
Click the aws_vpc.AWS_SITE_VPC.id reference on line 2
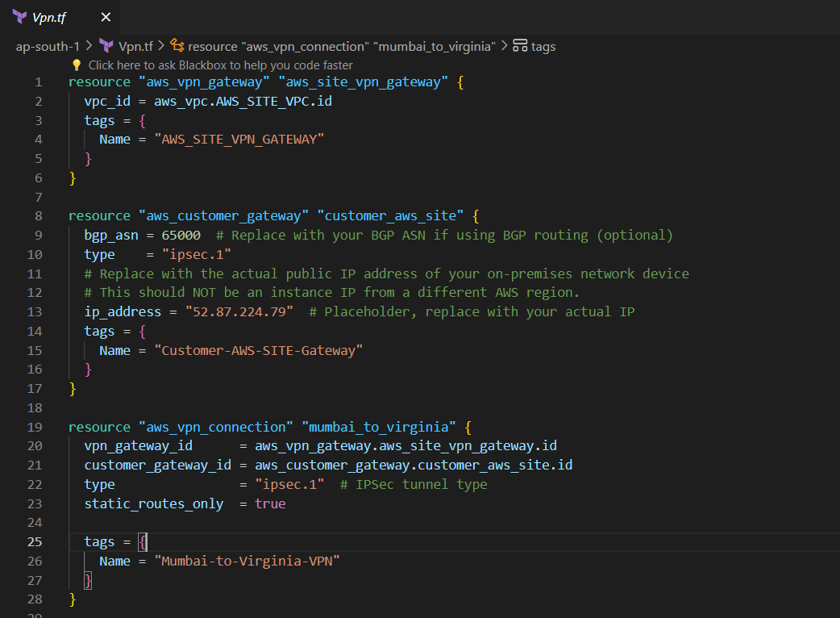click(243, 101)
